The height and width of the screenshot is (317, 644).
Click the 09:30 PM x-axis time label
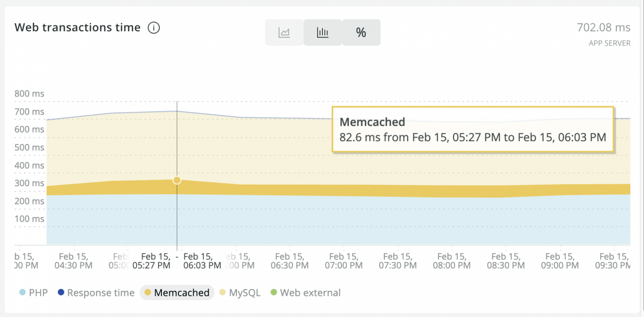click(x=613, y=261)
